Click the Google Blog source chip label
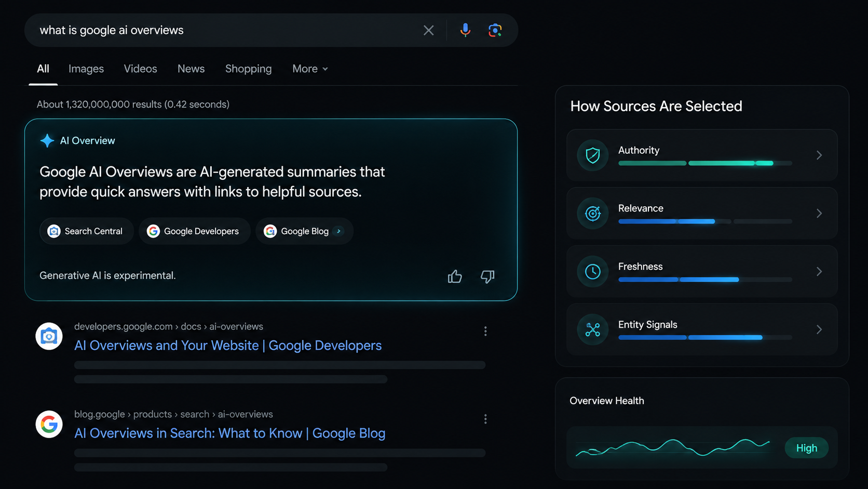 coord(305,231)
